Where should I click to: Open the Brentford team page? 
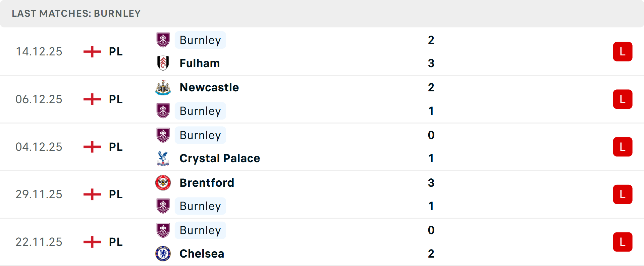coord(207,183)
